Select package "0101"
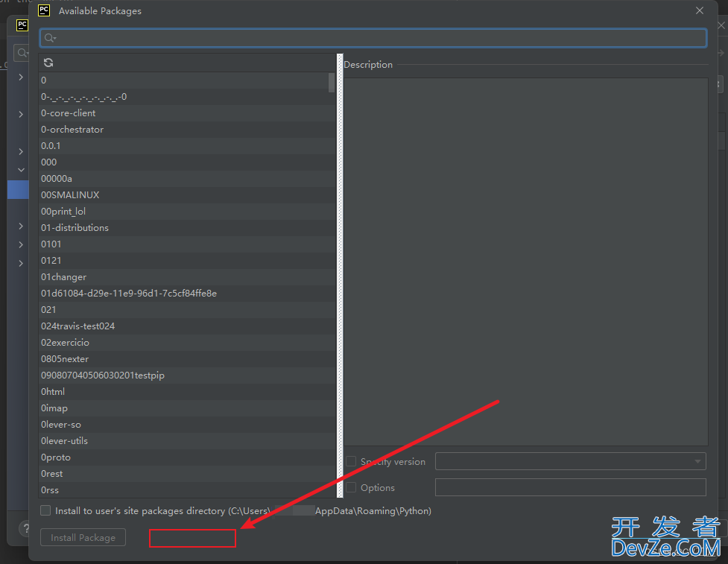The height and width of the screenshot is (564, 728). [186, 244]
